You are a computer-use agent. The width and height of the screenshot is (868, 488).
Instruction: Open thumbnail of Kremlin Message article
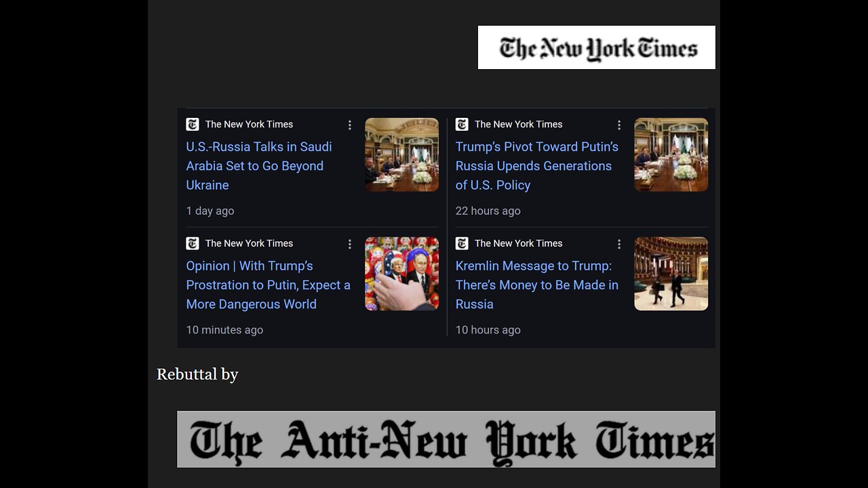(x=671, y=274)
